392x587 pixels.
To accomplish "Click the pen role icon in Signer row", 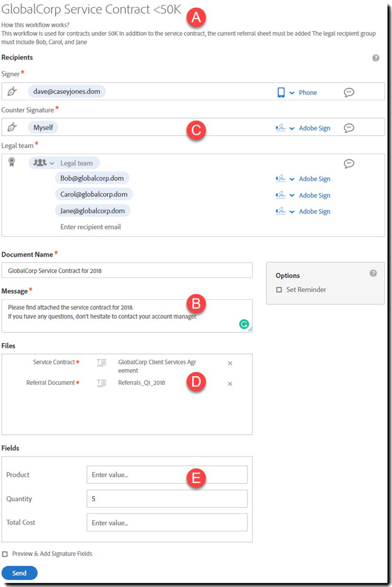I will (x=12, y=92).
